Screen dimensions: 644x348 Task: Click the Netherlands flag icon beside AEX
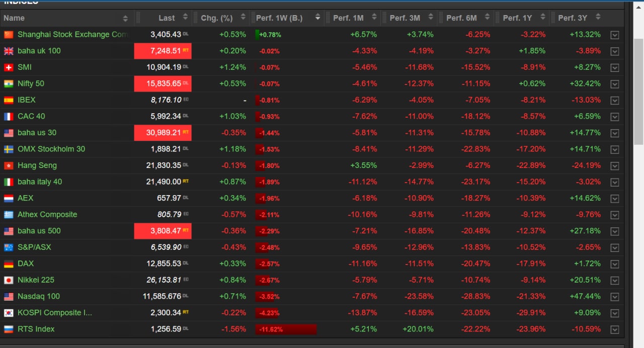9,198
